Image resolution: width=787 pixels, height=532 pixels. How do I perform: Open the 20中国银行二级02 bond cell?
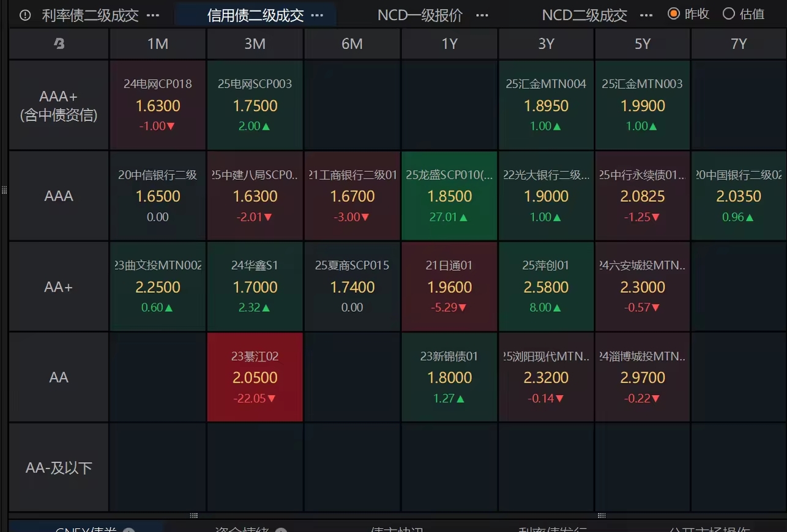click(739, 196)
